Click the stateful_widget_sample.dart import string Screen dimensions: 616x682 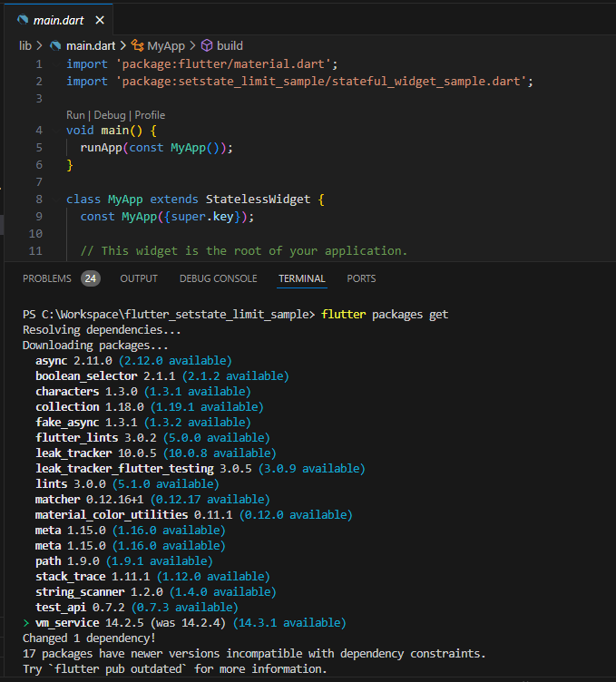click(320, 82)
